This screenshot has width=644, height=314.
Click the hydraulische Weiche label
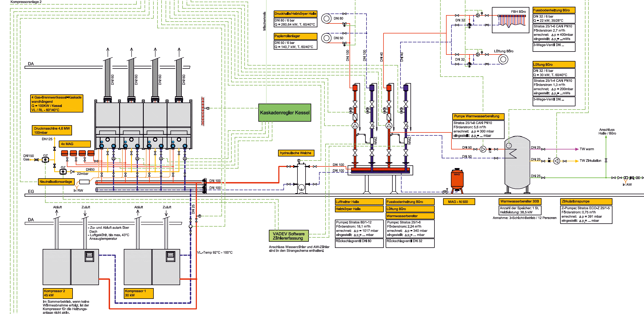296,153
